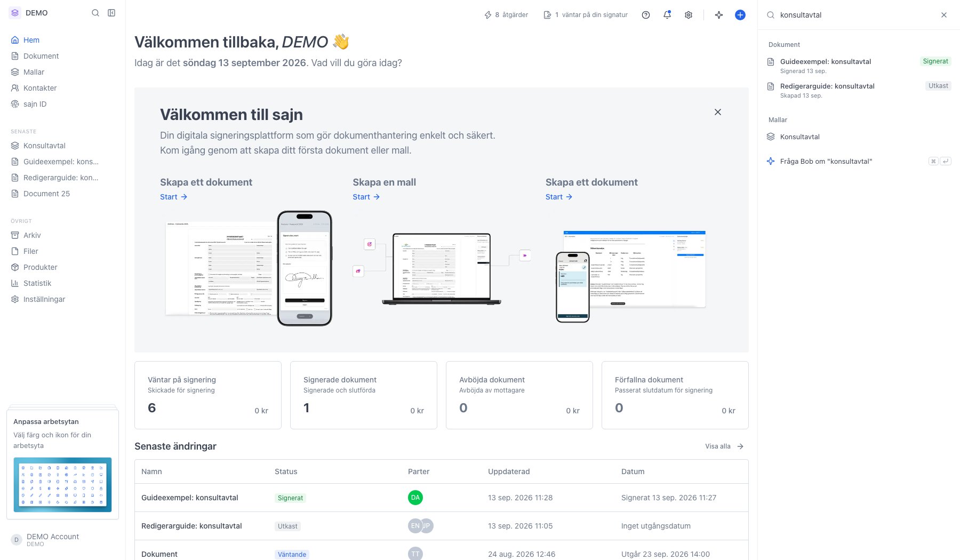The width and height of the screenshot is (960, 560).
Task: Click Start under Skapa en mall
Action: point(366,197)
